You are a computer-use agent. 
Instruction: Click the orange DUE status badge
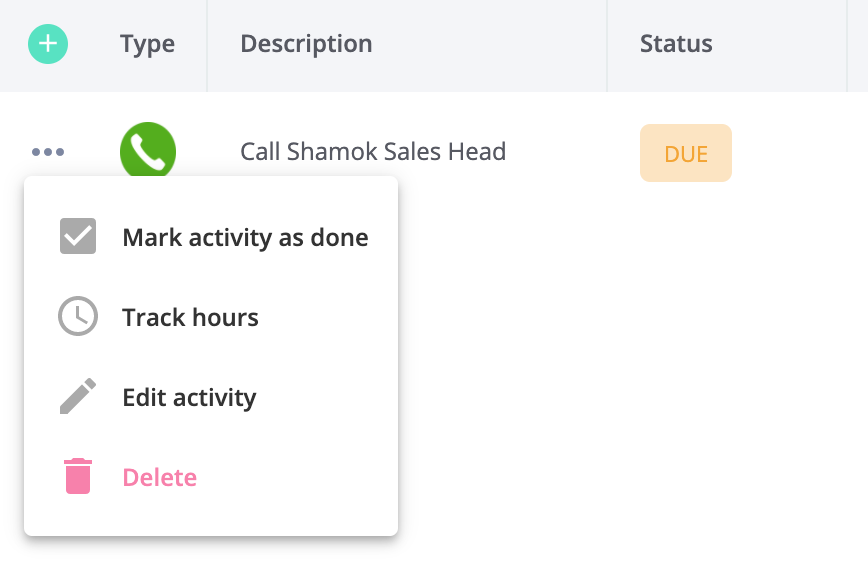tap(686, 153)
